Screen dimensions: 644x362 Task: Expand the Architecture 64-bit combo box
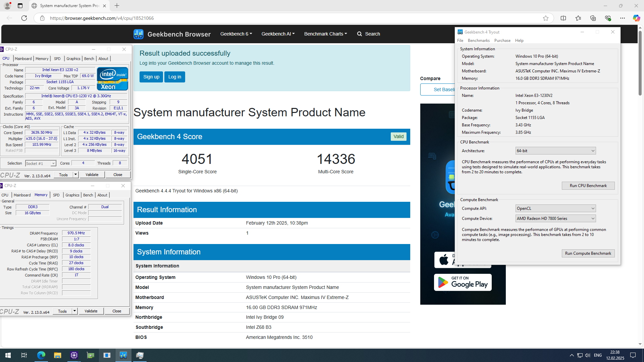click(x=555, y=151)
